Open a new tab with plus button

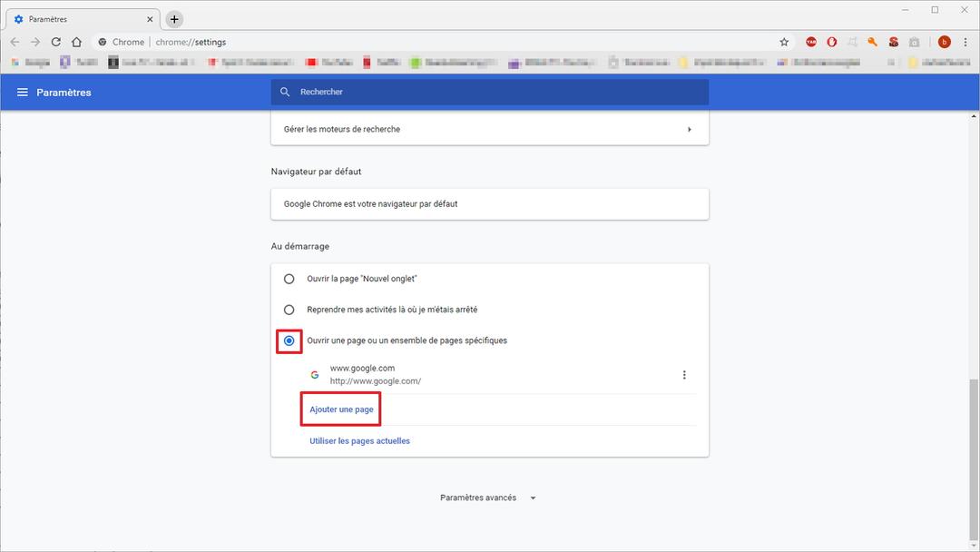click(174, 19)
